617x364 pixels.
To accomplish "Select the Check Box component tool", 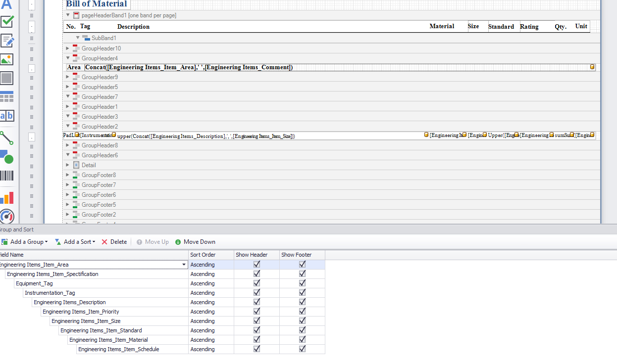I will tap(7, 22).
